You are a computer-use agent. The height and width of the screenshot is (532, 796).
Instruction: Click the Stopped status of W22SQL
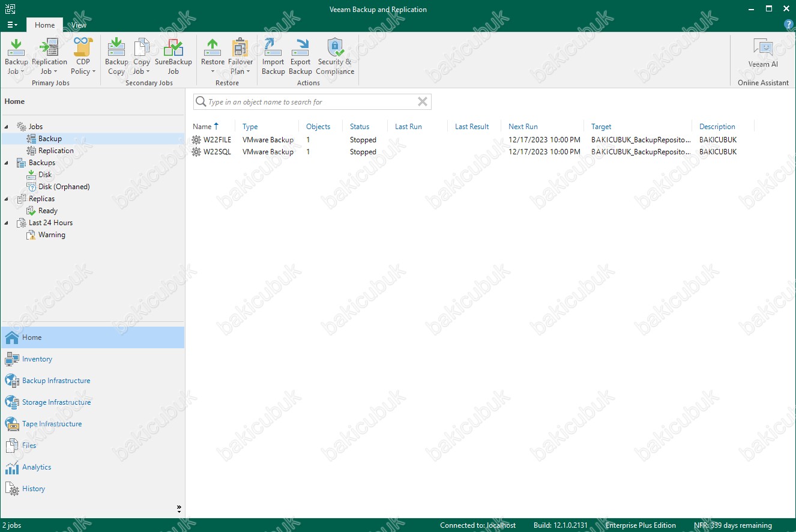pyautogui.click(x=363, y=152)
